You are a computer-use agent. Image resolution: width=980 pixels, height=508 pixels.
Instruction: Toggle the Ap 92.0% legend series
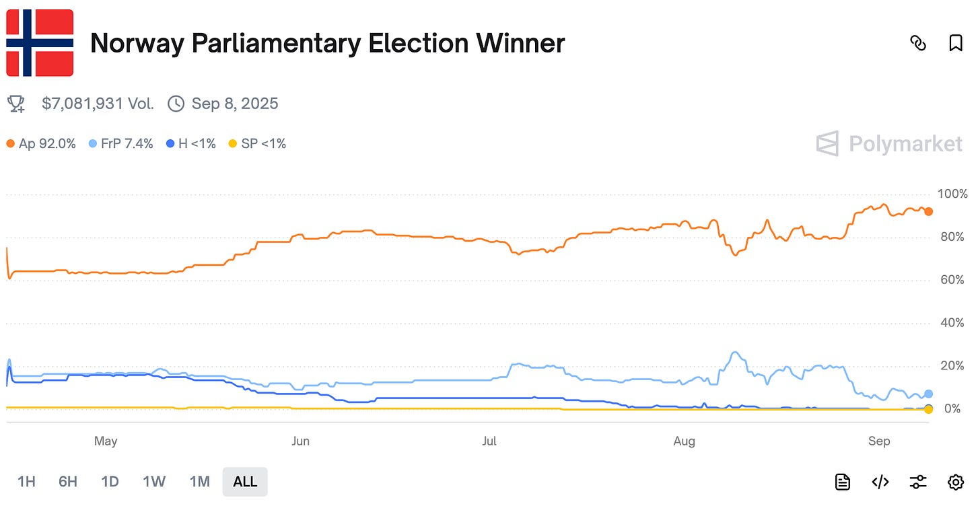(x=41, y=143)
